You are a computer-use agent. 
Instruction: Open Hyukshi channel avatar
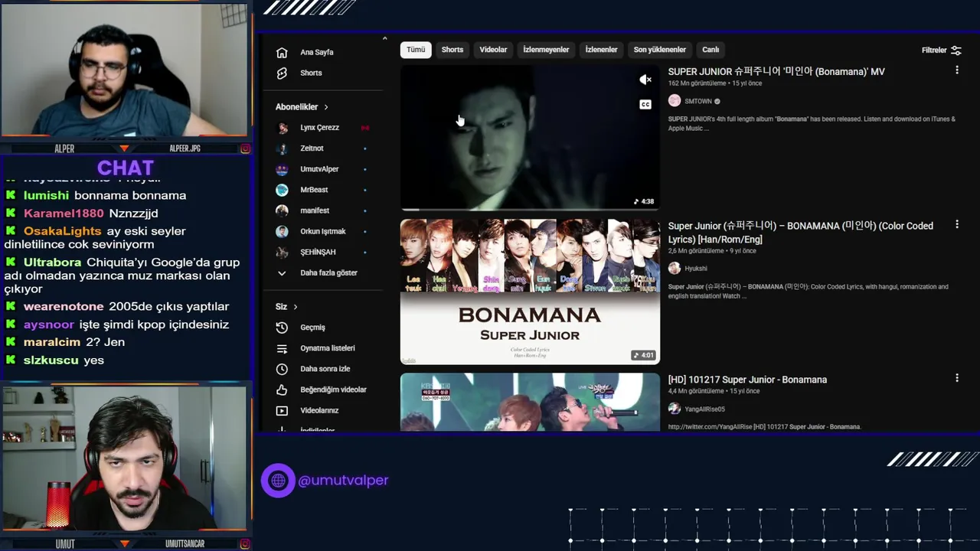coord(675,268)
